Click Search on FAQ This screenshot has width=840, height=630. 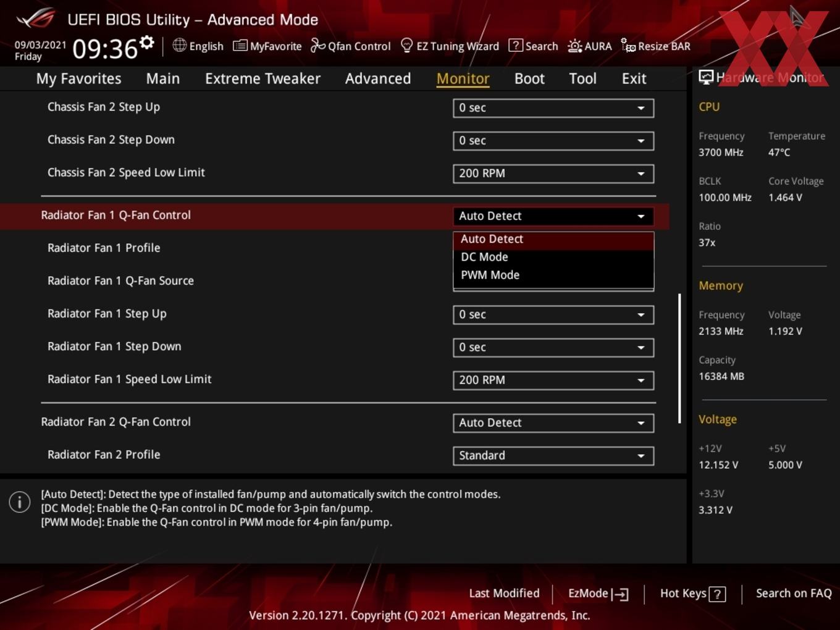pyautogui.click(x=794, y=593)
